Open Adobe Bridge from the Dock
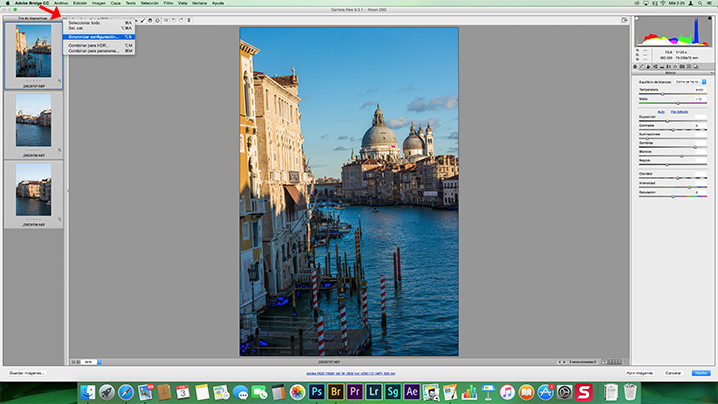This screenshot has width=718, height=404. [336, 392]
